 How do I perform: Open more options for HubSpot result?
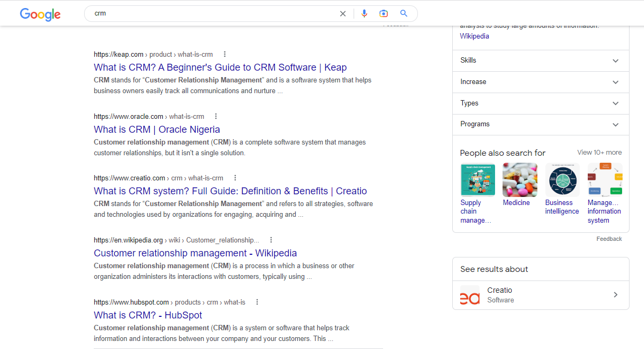pyautogui.click(x=257, y=302)
